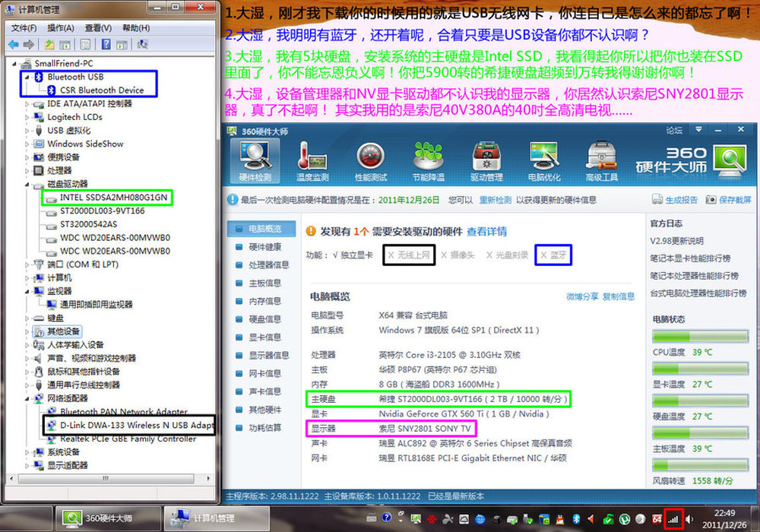Select 通用即插即用监视器 entry
This screenshot has width=760, height=532.
click(x=96, y=305)
